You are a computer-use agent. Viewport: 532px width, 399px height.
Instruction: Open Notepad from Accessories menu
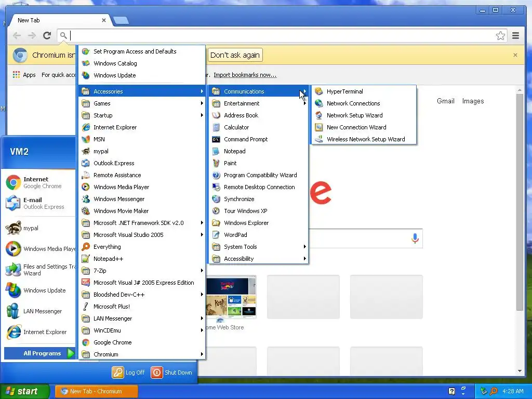pyautogui.click(x=259, y=151)
